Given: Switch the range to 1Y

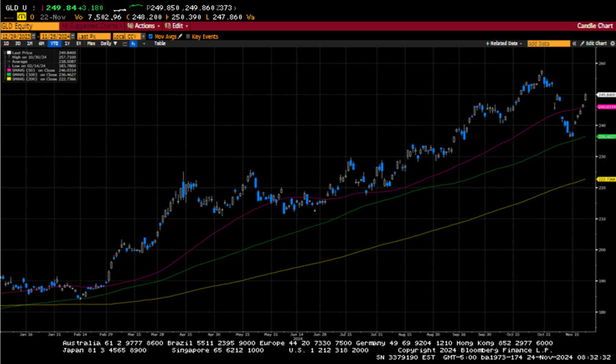Looking at the screenshot, I should pyautogui.click(x=66, y=43).
